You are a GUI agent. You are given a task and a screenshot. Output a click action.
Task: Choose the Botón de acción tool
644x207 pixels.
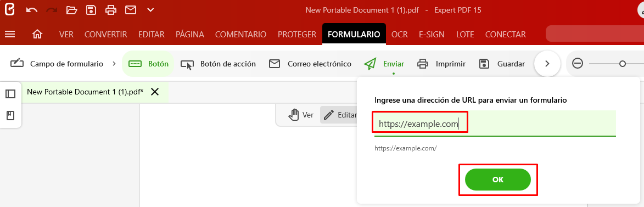218,64
